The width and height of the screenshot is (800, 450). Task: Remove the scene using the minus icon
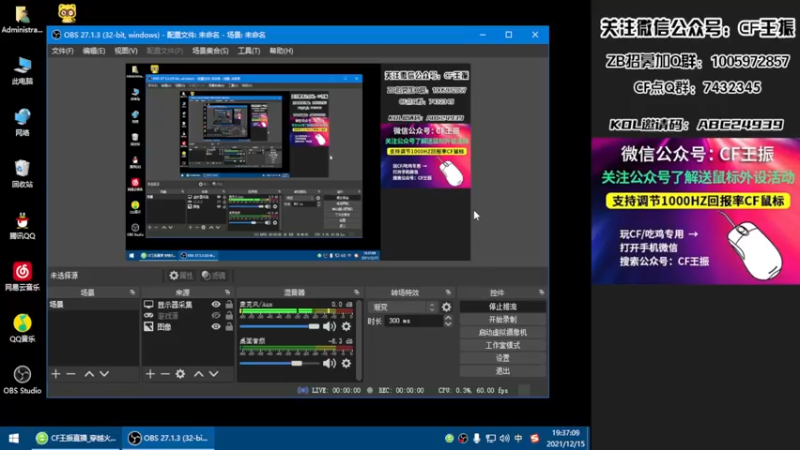pyautogui.click(x=71, y=374)
